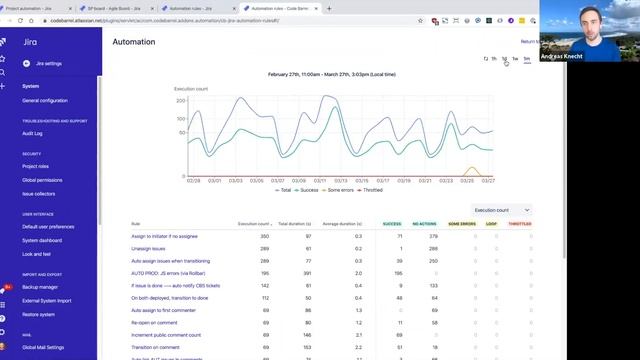Open search magnifier in Jira sidebar
This screenshot has height=360, width=640.
coord(2,73)
